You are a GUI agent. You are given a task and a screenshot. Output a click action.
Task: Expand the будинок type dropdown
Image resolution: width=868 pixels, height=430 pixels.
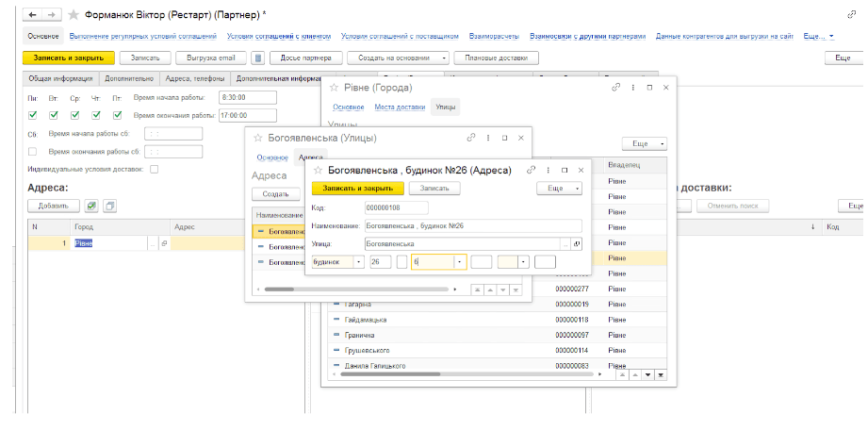tap(359, 262)
